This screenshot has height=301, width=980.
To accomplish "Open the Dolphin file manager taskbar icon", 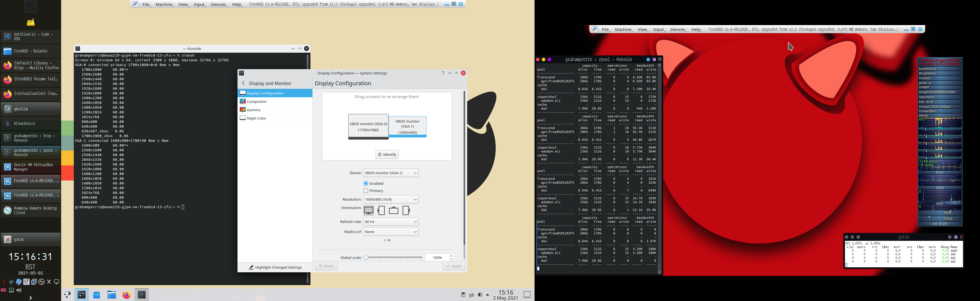I will [111, 295].
